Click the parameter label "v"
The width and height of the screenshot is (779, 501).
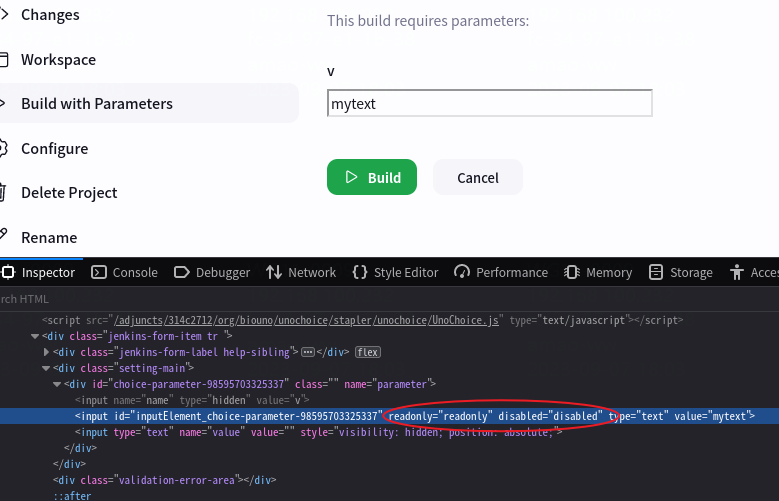click(331, 71)
